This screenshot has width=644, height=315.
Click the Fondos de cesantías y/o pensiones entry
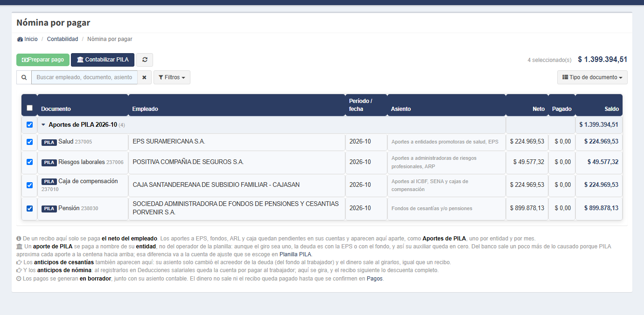click(432, 208)
